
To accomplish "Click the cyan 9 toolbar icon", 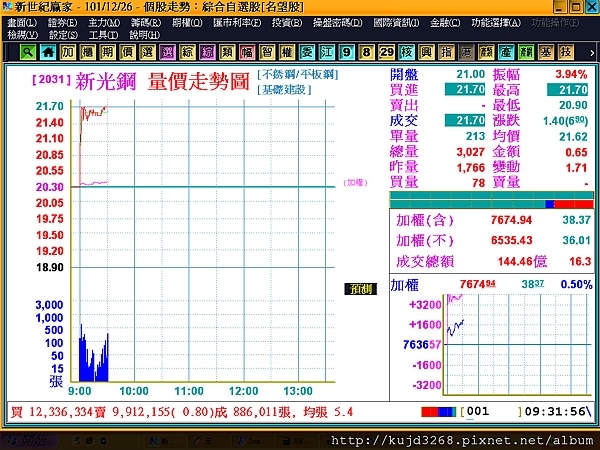I will pyautogui.click(x=346, y=52).
